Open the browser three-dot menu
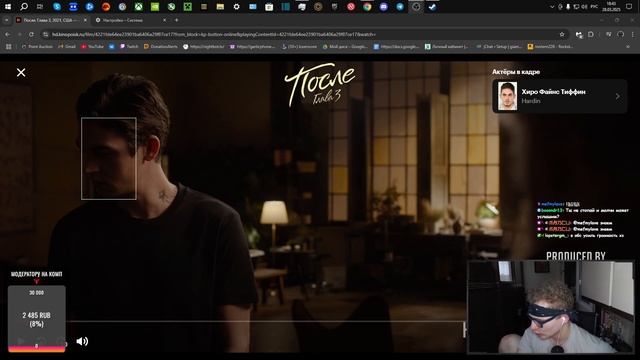 click(x=633, y=35)
